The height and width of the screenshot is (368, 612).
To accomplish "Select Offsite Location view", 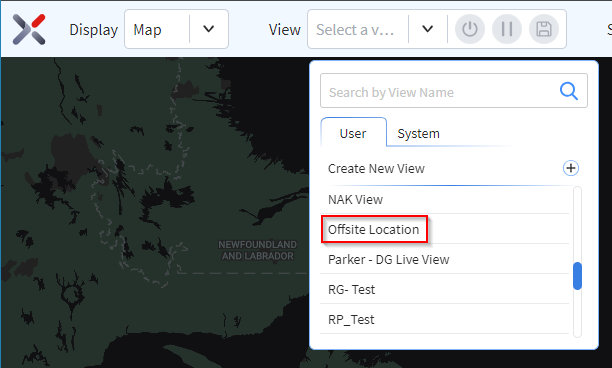I will (445, 229).
